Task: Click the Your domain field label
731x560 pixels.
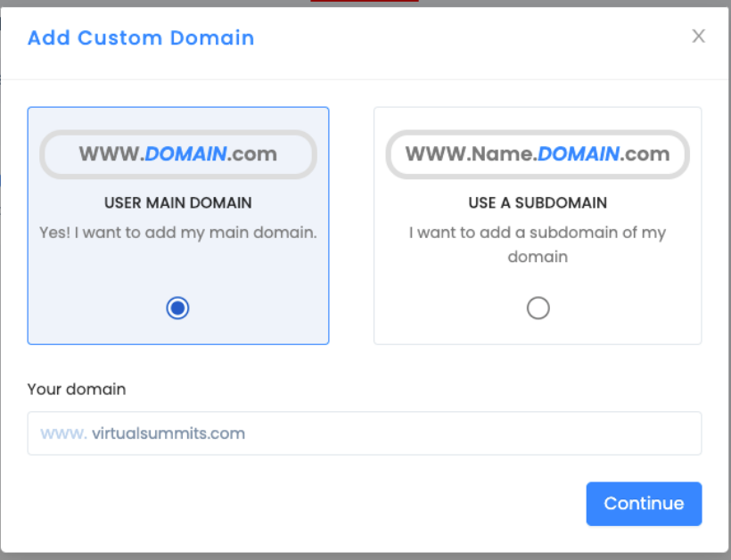Action: [77, 390]
